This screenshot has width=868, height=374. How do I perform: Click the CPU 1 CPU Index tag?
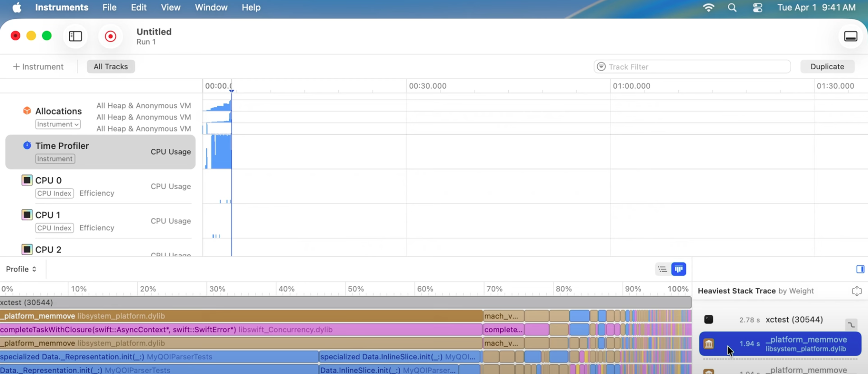pyautogui.click(x=55, y=228)
